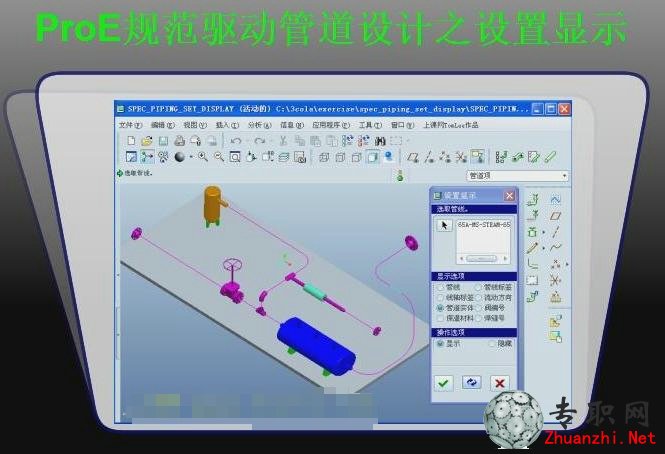
Task: Click the Undo arrow icon
Action: click(x=235, y=140)
